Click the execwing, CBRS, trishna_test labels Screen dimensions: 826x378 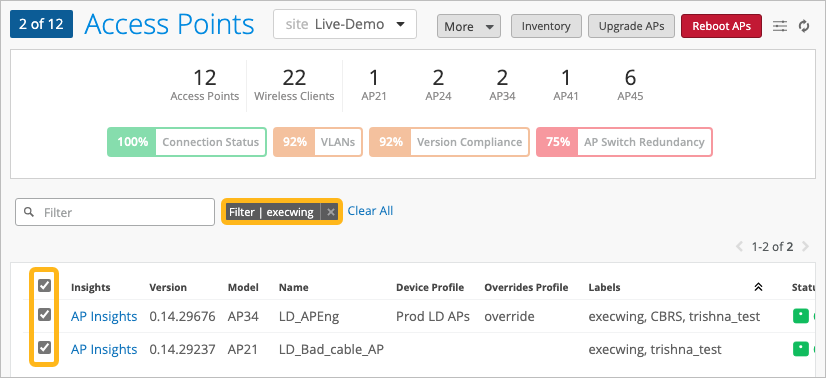(674, 317)
